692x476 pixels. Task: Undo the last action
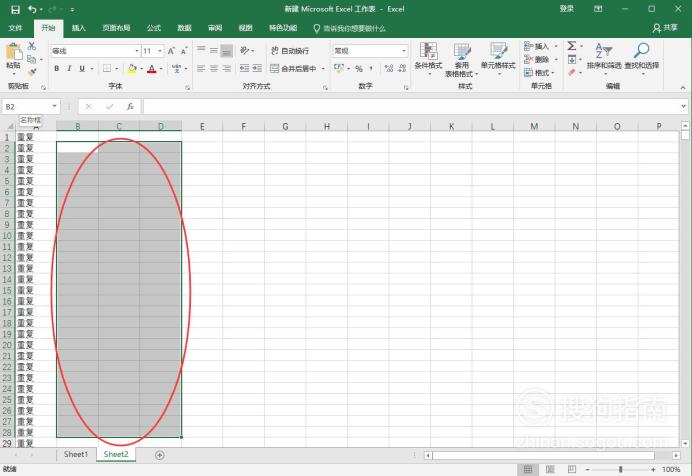(x=32, y=9)
